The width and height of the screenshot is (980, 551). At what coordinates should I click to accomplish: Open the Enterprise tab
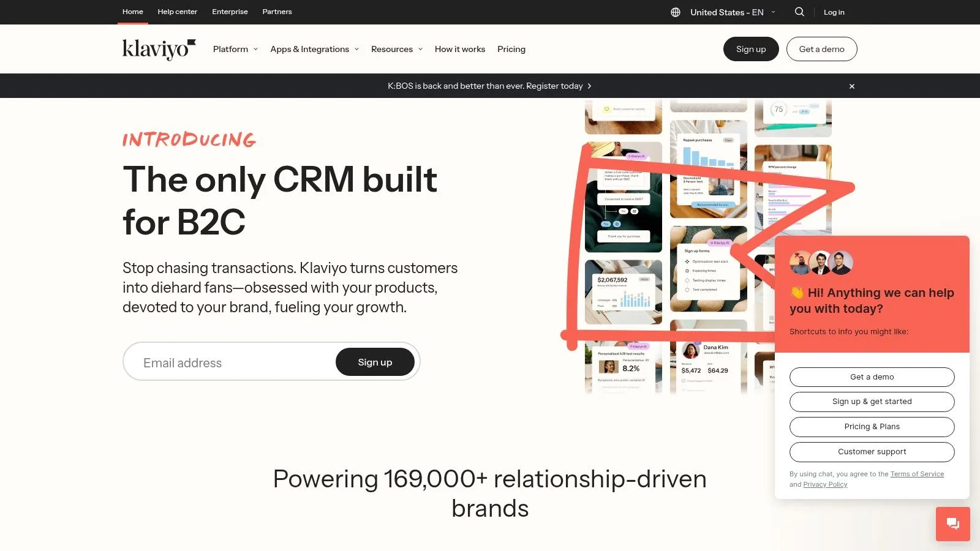[230, 12]
